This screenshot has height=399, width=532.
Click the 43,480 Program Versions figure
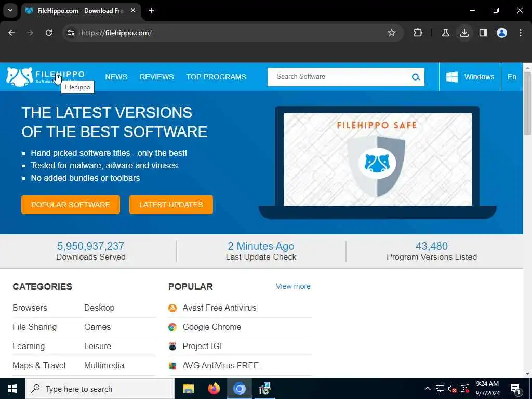(432, 246)
